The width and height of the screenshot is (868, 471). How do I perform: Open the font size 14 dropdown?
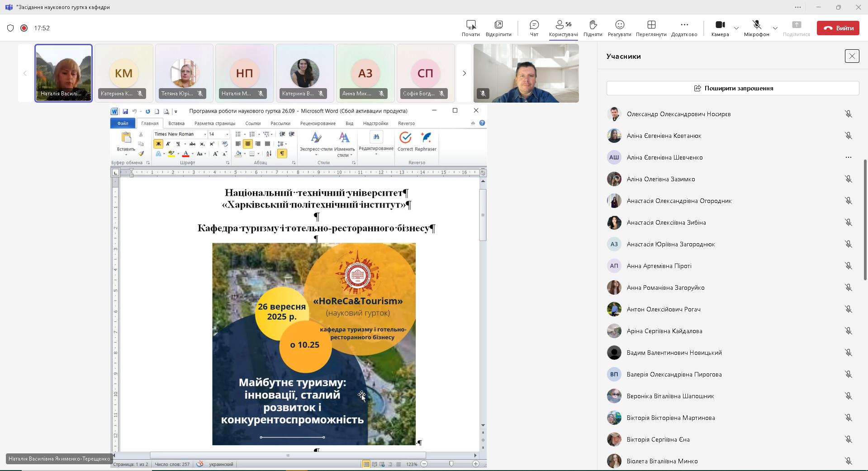pos(227,134)
